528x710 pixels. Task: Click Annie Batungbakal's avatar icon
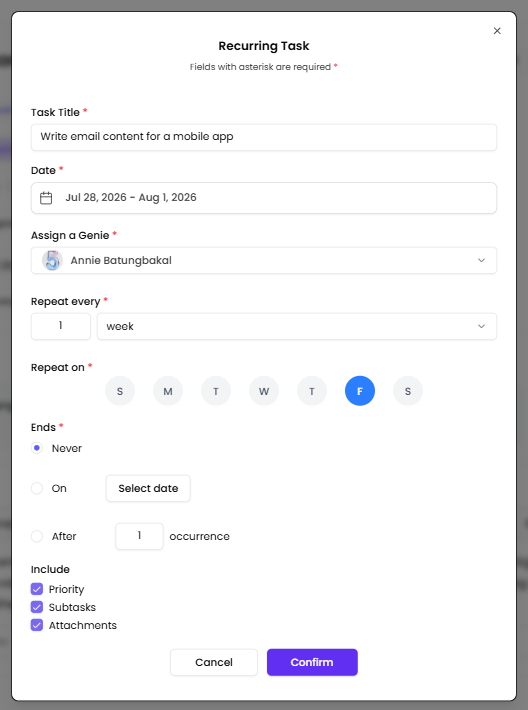point(52,260)
